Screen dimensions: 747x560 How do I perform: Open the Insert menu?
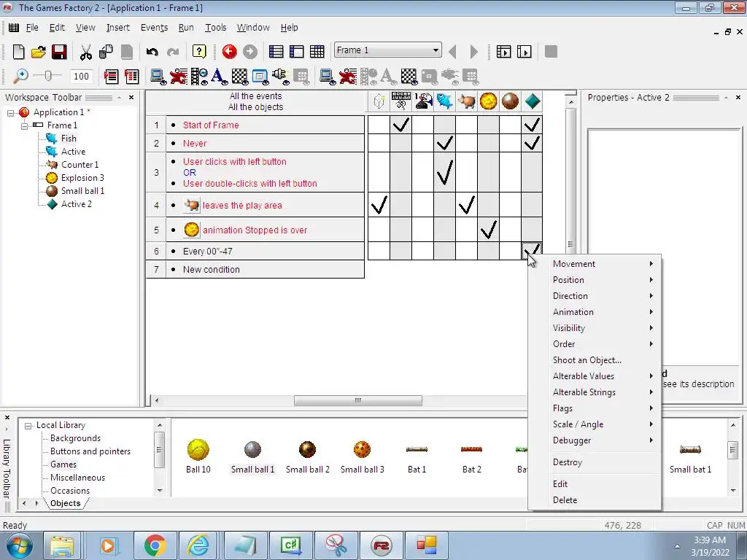coord(117,28)
